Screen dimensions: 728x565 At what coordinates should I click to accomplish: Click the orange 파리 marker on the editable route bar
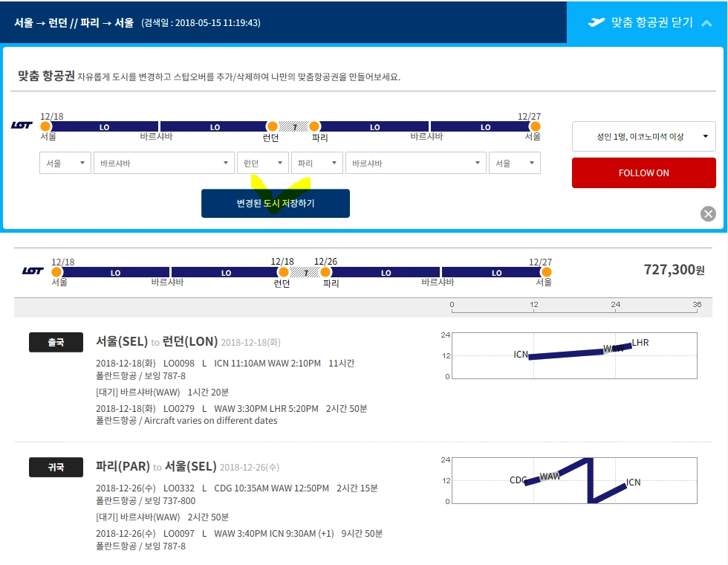(x=314, y=126)
